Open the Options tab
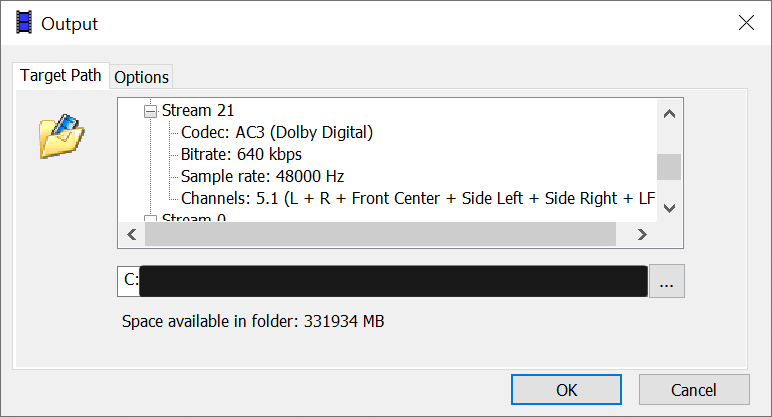 (x=141, y=77)
